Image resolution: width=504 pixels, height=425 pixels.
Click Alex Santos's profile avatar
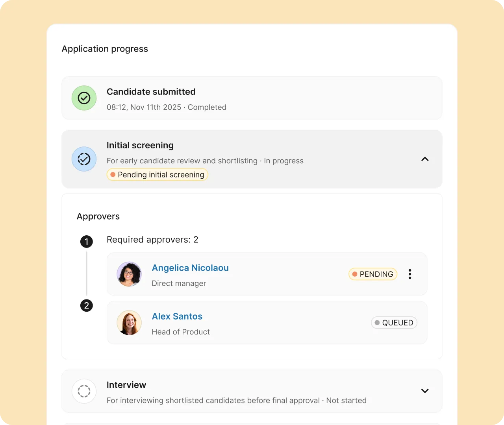pyautogui.click(x=129, y=323)
